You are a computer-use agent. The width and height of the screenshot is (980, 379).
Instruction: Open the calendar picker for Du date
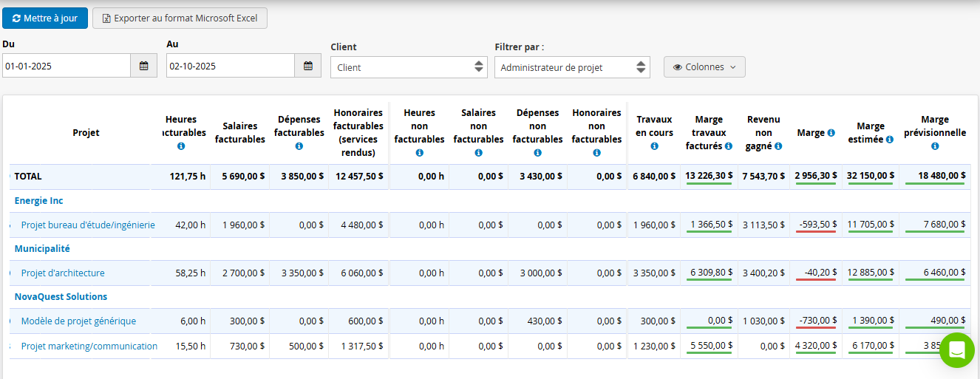(143, 66)
